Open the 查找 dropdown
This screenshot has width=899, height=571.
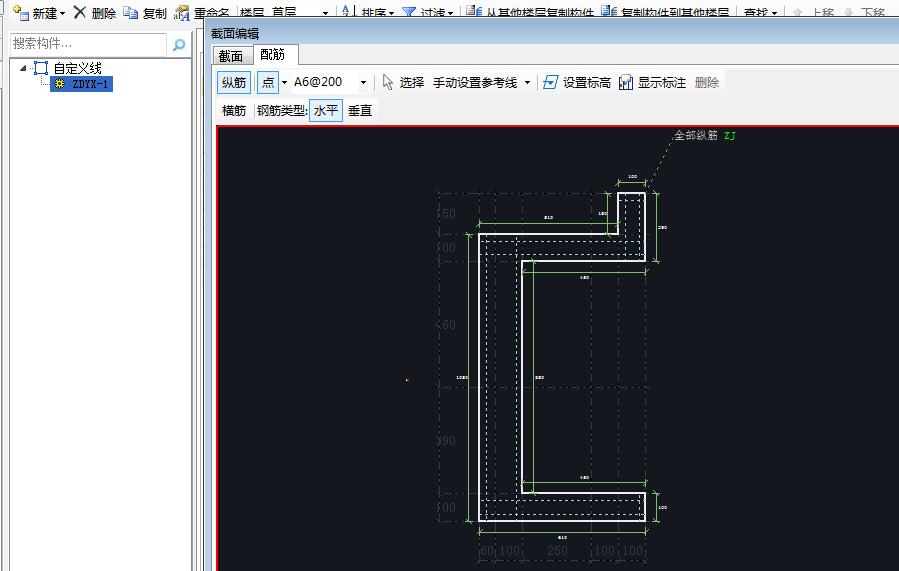tap(775, 13)
